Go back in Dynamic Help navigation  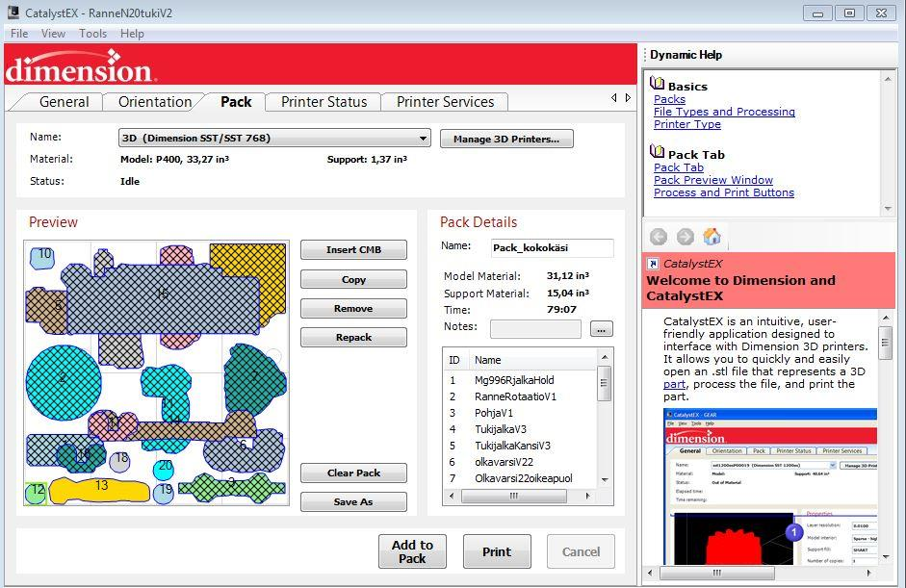tap(659, 237)
